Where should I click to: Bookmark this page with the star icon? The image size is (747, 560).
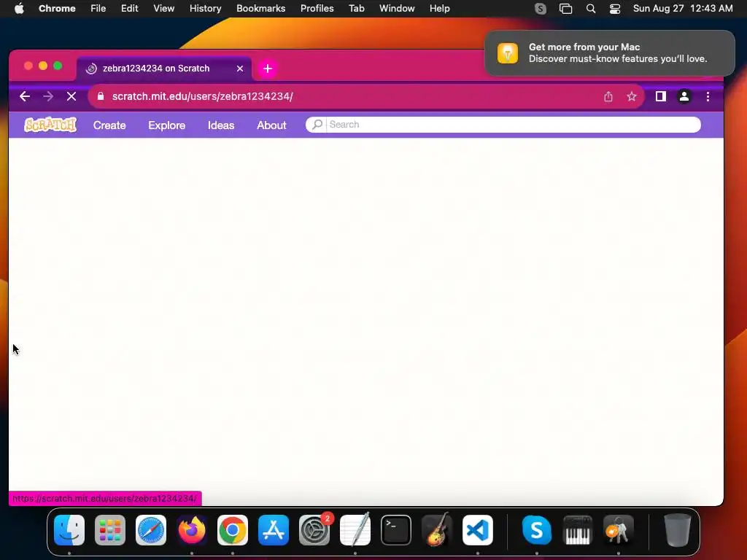(632, 97)
